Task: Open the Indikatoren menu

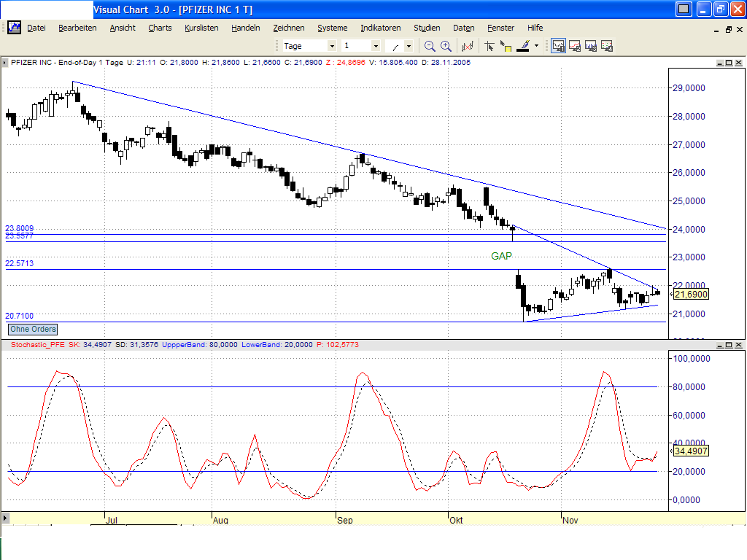Action: pyautogui.click(x=380, y=28)
